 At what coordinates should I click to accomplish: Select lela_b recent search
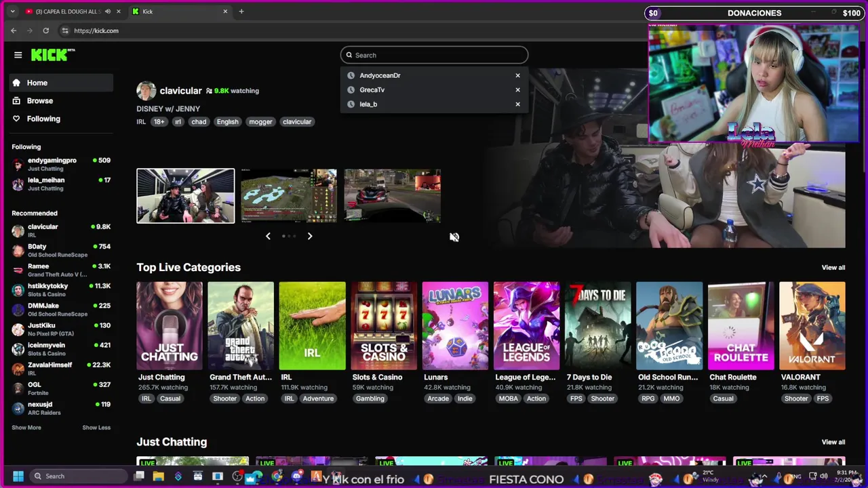(368, 104)
